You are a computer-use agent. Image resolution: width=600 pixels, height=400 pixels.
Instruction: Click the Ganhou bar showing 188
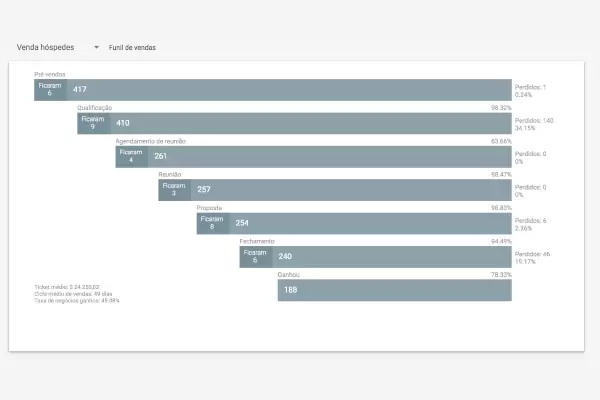[x=395, y=290]
